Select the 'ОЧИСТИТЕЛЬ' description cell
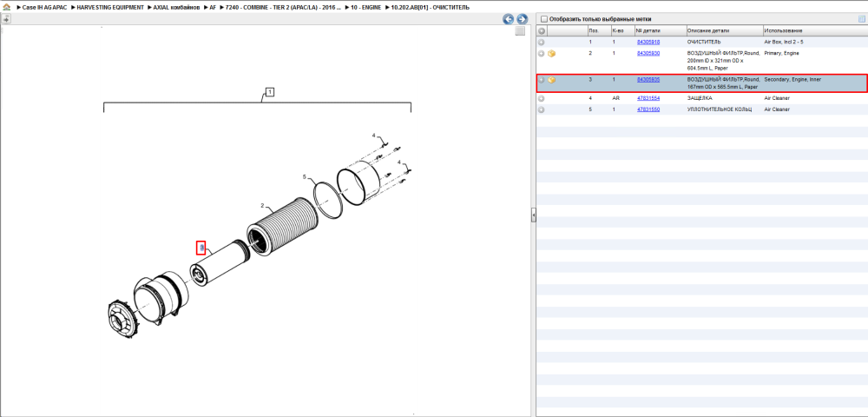The image size is (868, 417). coord(704,42)
